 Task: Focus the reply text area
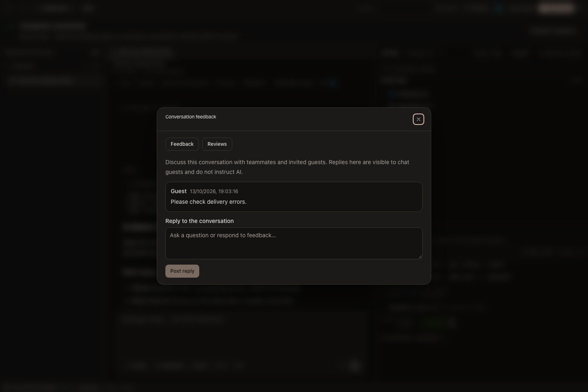(294, 243)
